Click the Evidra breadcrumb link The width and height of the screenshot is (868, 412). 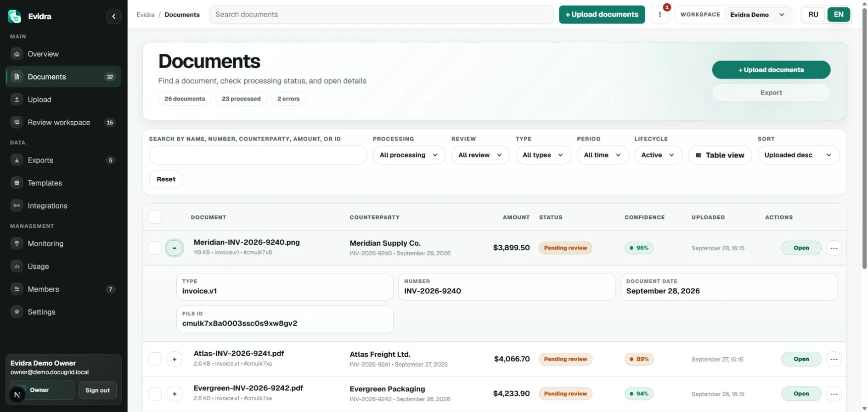point(146,15)
